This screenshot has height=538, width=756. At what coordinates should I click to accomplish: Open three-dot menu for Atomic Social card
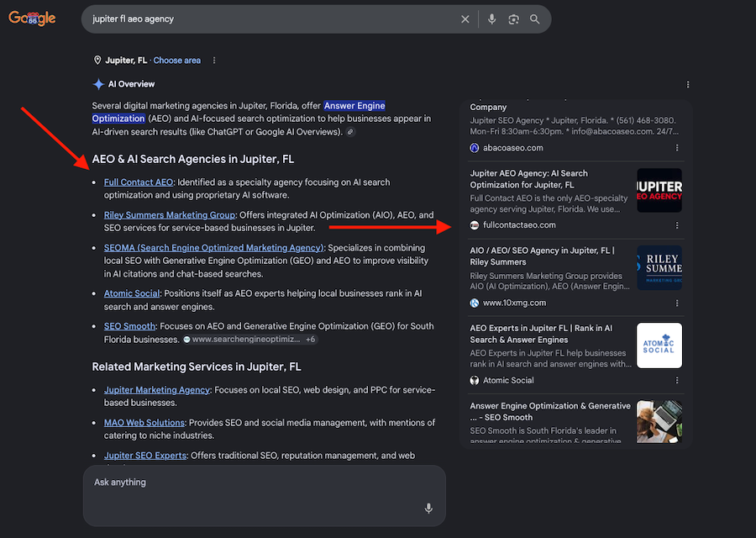click(x=677, y=381)
